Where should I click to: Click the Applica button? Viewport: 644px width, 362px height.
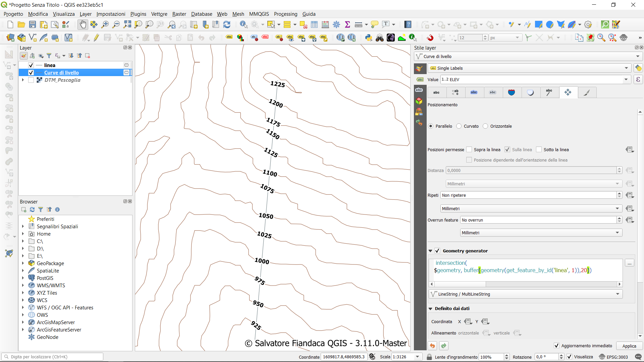click(x=629, y=346)
